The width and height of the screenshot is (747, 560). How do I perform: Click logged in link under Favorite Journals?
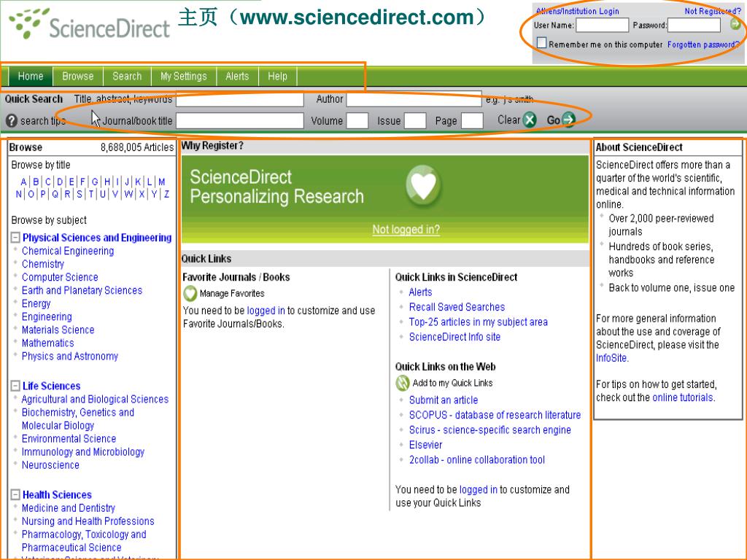point(266,311)
